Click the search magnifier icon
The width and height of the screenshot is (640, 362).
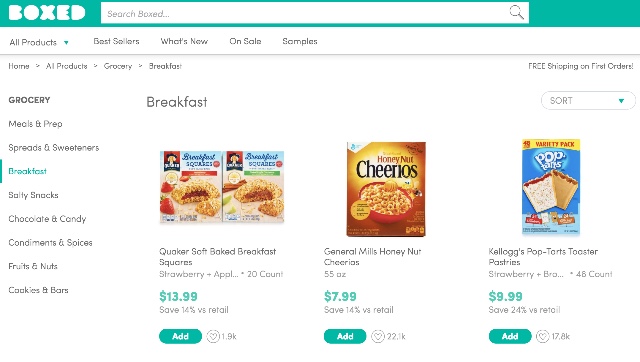(x=516, y=12)
